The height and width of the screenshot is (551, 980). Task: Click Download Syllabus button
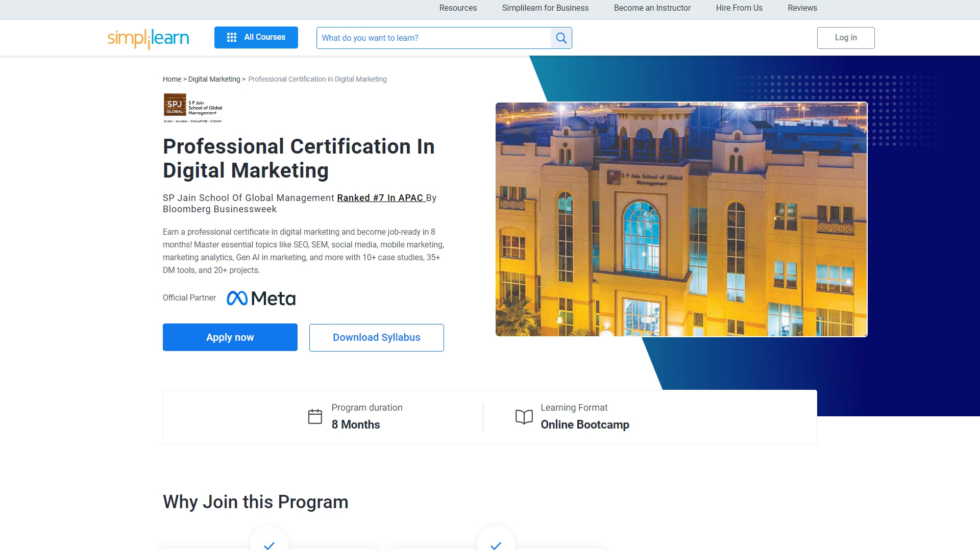[377, 338]
